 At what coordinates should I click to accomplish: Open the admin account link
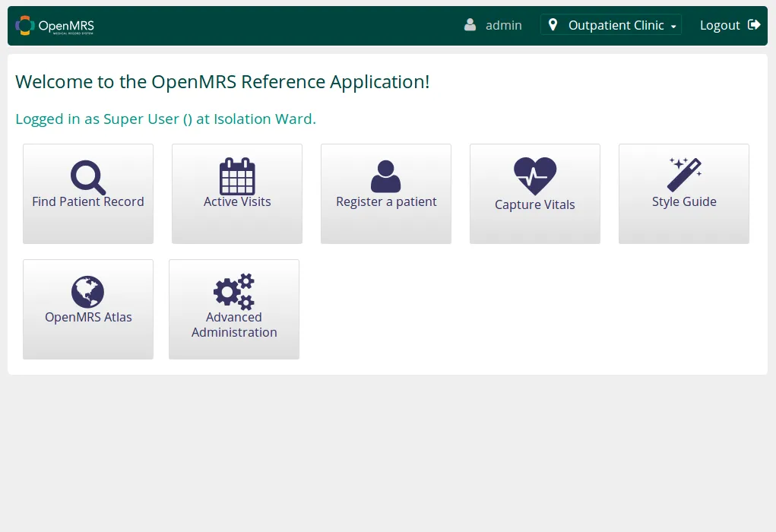pos(503,25)
